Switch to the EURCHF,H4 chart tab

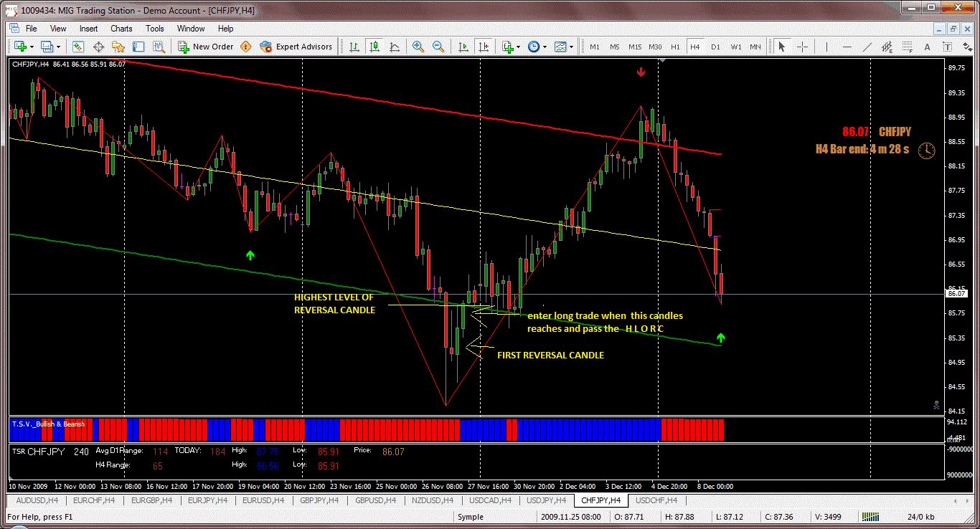click(x=93, y=500)
